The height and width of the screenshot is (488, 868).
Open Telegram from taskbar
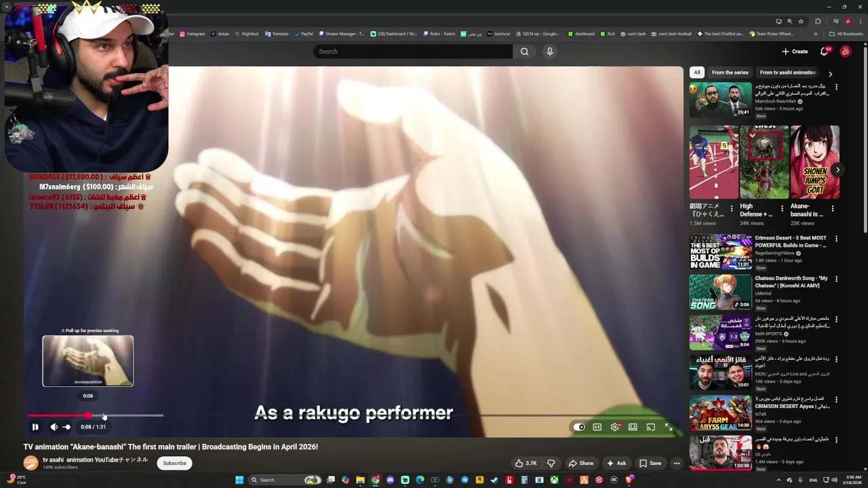(465, 480)
